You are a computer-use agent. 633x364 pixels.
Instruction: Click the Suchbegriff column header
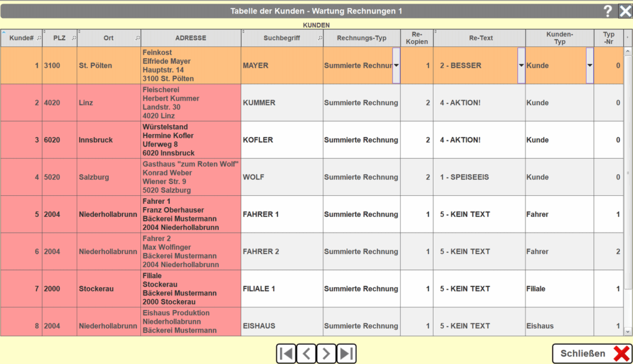(282, 38)
